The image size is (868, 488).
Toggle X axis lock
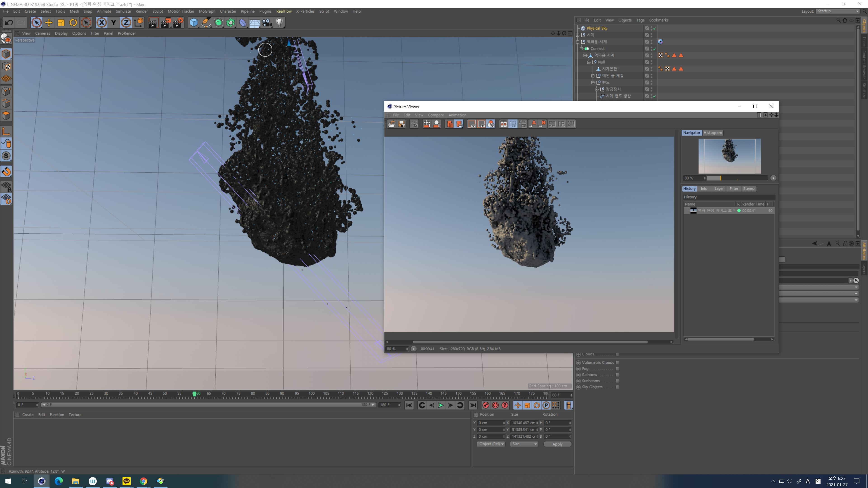click(101, 23)
